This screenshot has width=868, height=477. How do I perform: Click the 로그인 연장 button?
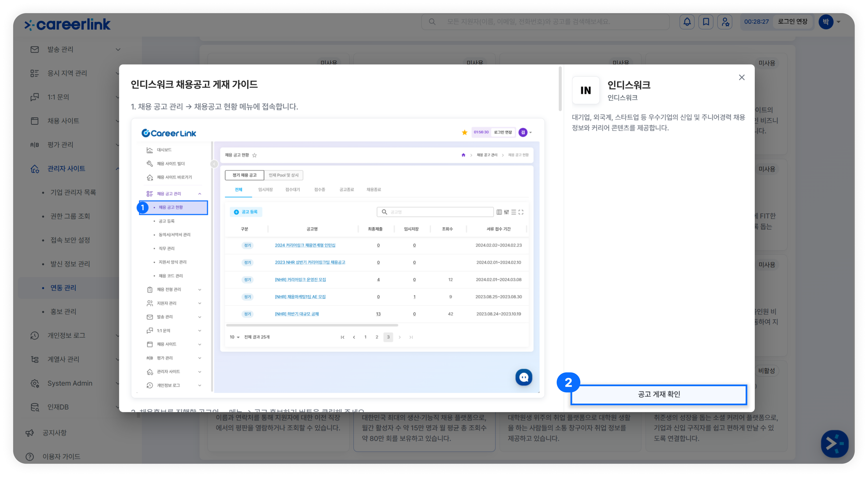point(792,22)
